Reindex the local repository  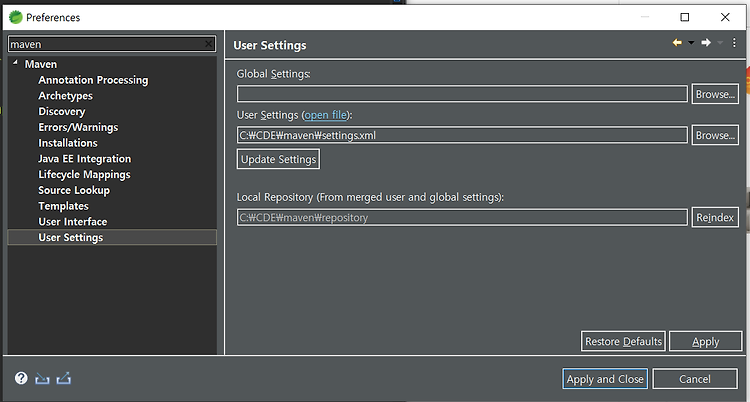click(x=715, y=218)
